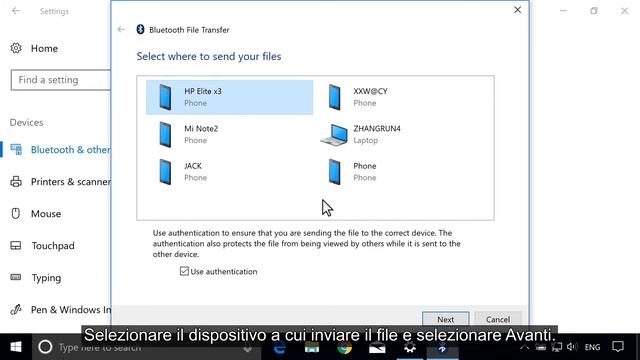Click the printer icon in sidebar
The height and width of the screenshot is (360, 640).
pos(16,182)
